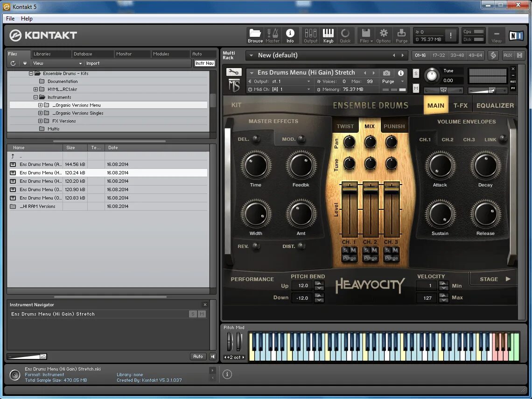This screenshot has width=532, height=399.
Task: Click the panic exclamation button
Action: click(451, 35)
